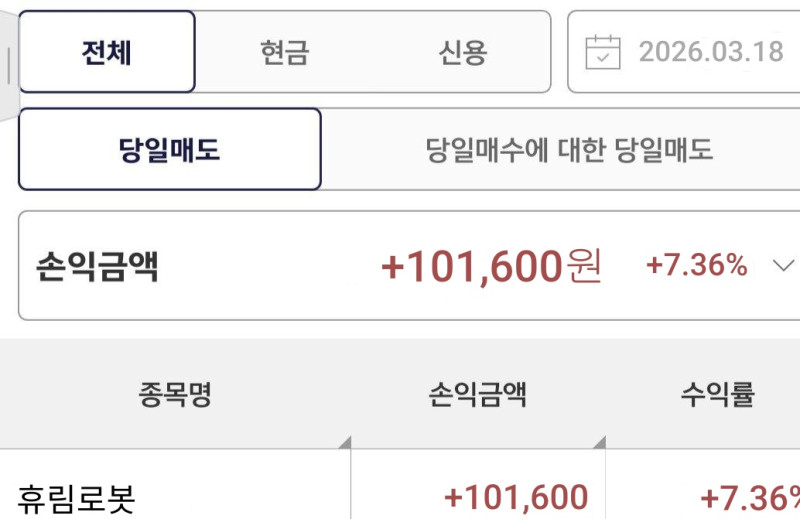The image size is (800, 519).
Task: Click the panel handle on left edge
Action: point(8,66)
